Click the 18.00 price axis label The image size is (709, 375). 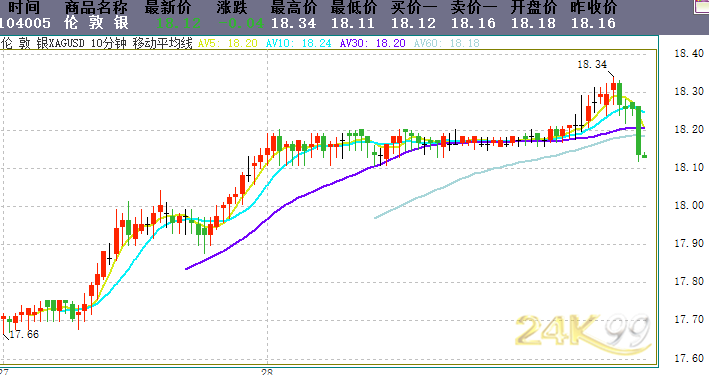click(689, 205)
